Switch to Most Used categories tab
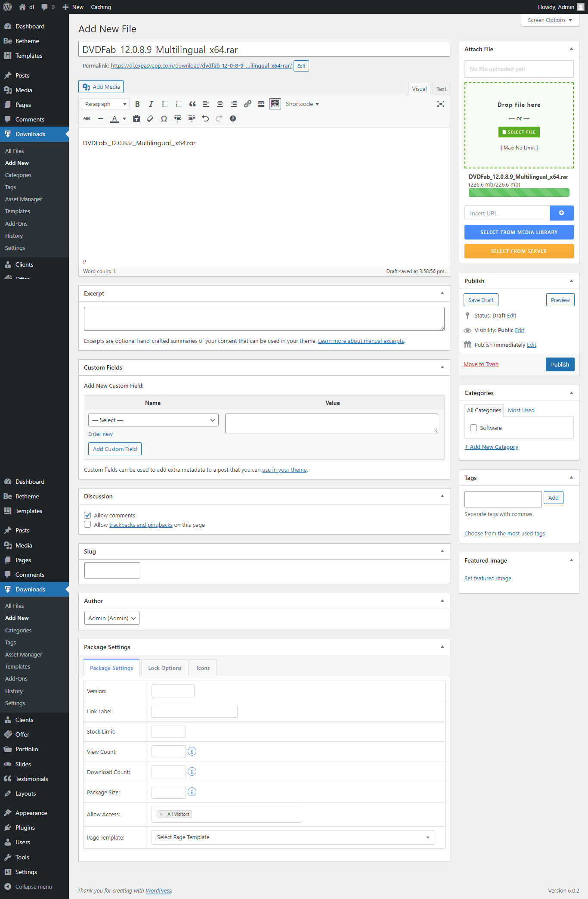 (521, 410)
